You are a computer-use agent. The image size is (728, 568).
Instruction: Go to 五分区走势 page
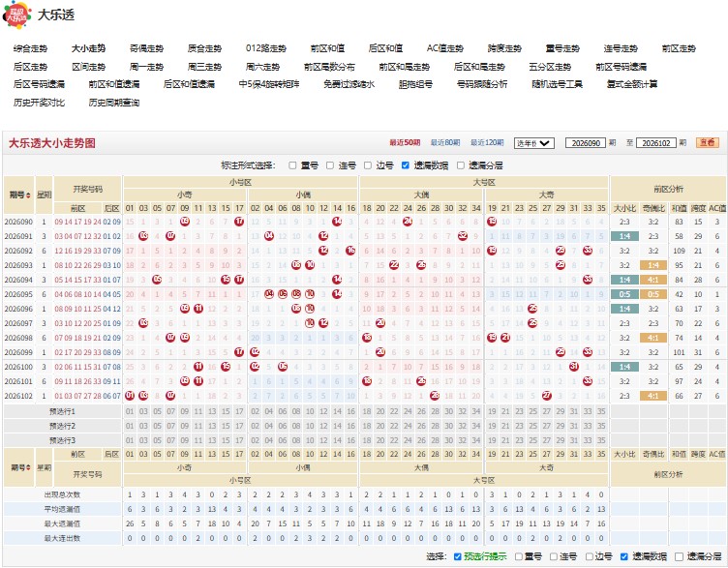[x=550, y=67]
